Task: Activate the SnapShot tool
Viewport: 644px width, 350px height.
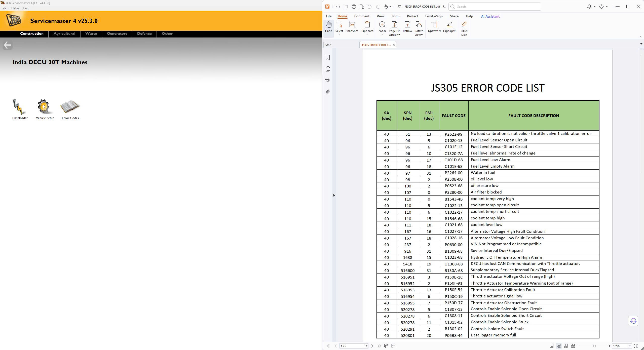Action: point(352,27)
